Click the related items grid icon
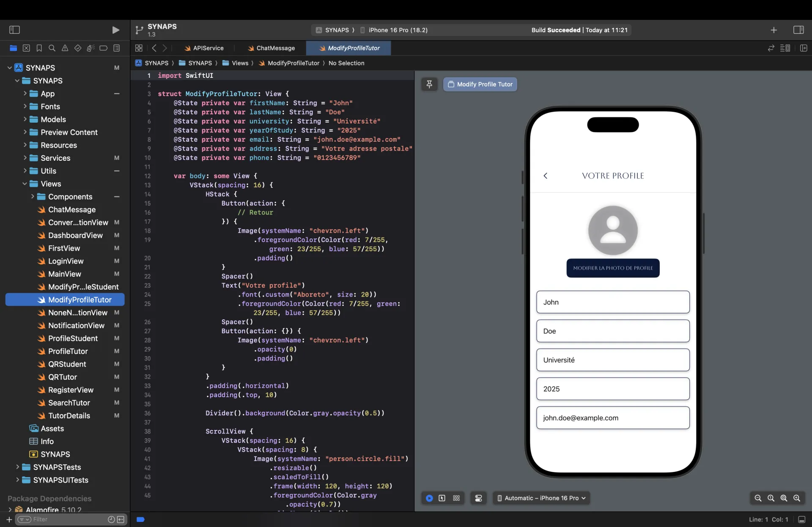Viewport: 812px width, 527px height. (139, 48)
